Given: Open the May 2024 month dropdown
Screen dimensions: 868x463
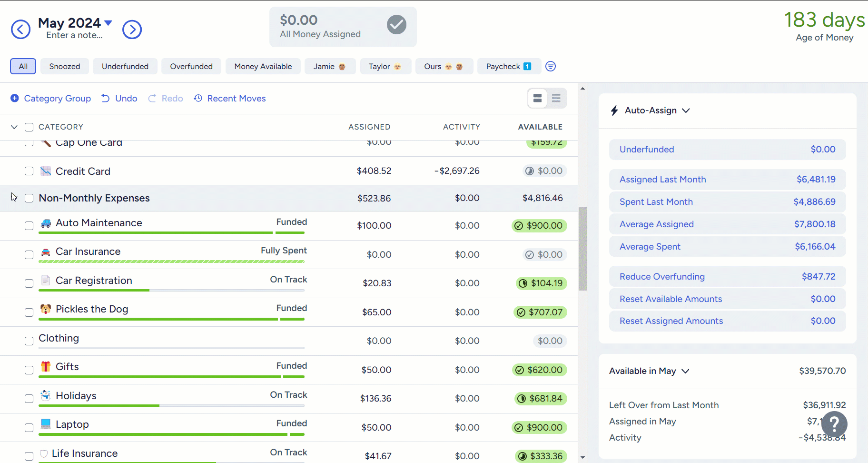Looking at the screenshot, I should (x=75, y=23).
